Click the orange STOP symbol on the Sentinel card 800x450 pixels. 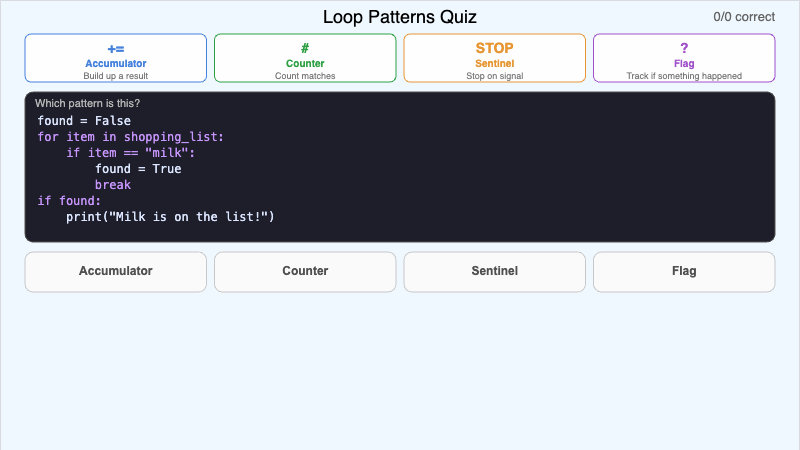pyautogui.click(x=494, y=48)
